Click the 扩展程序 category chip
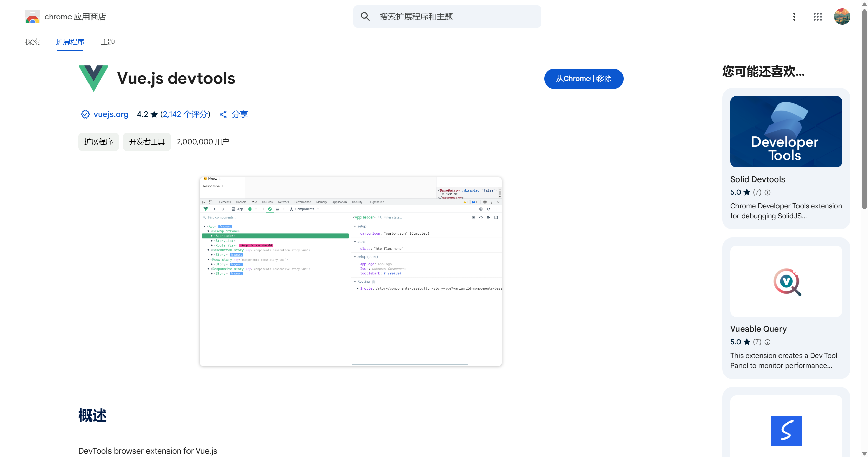Viewport: 868px width, 457px height. click(x=99, y=142)
